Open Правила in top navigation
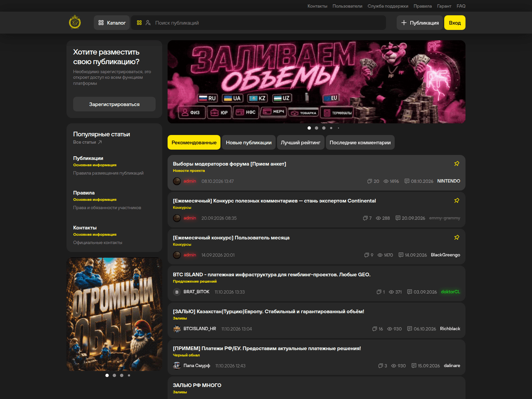The height and width of the screenshot is (399, 532). pos(423,6)
